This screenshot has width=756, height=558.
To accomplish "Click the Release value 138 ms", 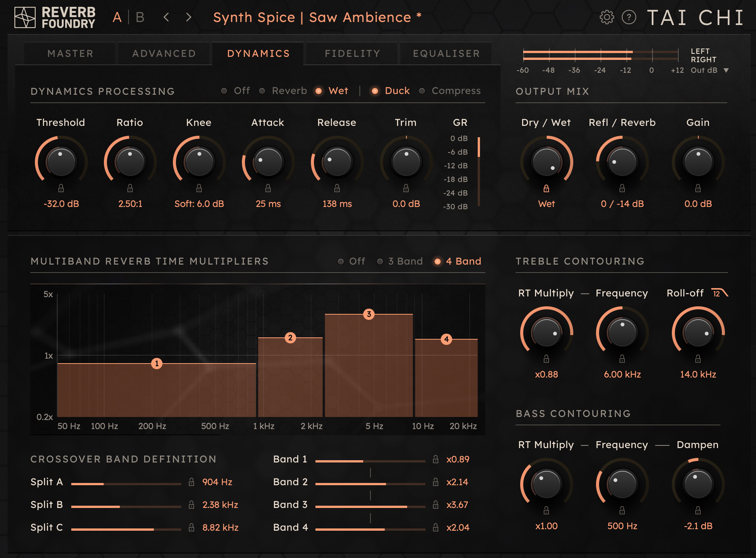I will click(x=337, y=204).
